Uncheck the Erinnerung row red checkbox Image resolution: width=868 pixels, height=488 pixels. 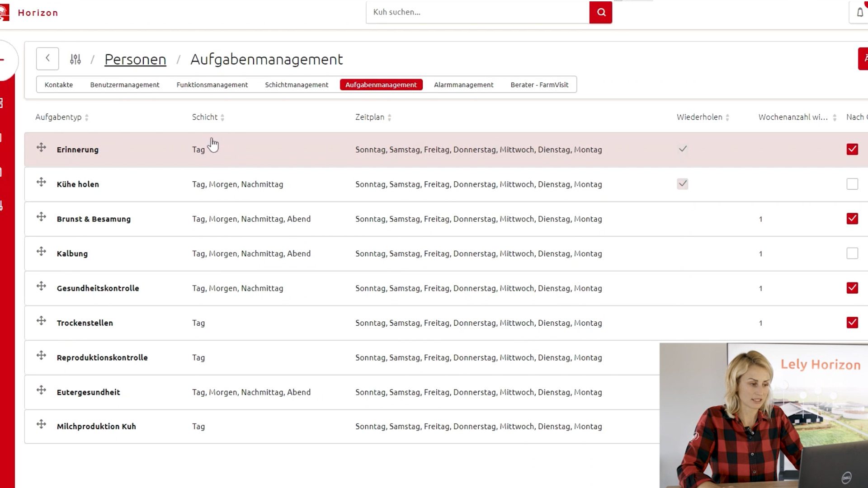(x=852, y=150)
